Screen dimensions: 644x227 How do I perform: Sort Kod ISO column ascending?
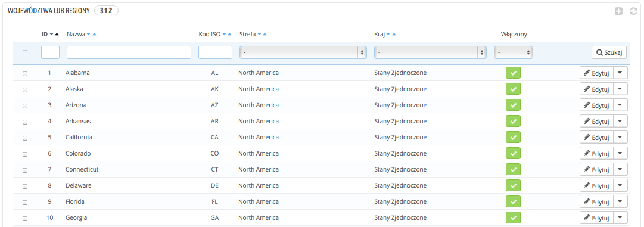230,35
